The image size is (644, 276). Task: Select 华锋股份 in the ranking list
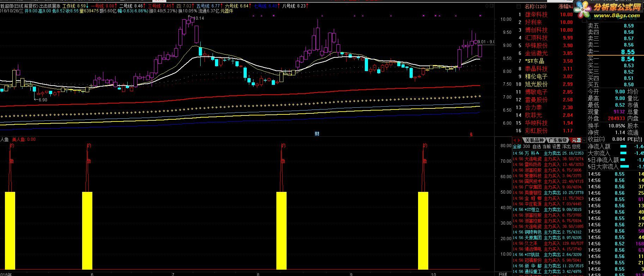536,45
